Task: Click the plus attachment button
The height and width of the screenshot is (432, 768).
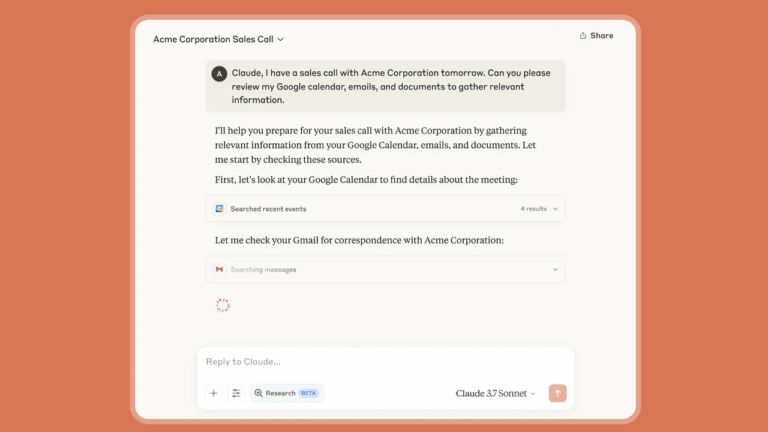Action: [214, 393]
